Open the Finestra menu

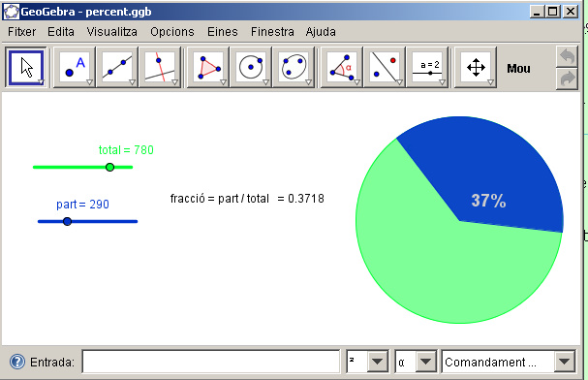[x=272, y=32]
